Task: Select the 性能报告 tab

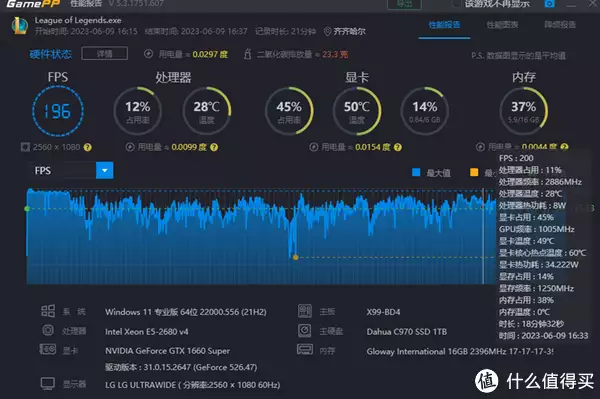Action: tap(444, 25)
